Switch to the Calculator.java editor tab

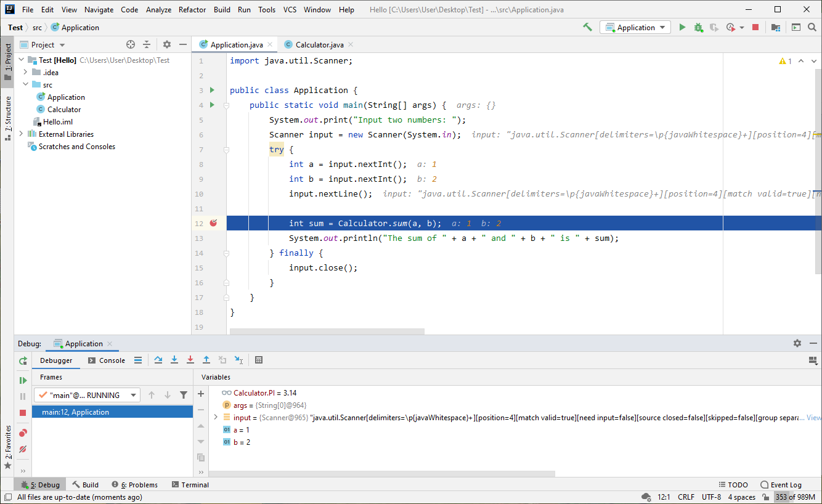click(319, 45)
